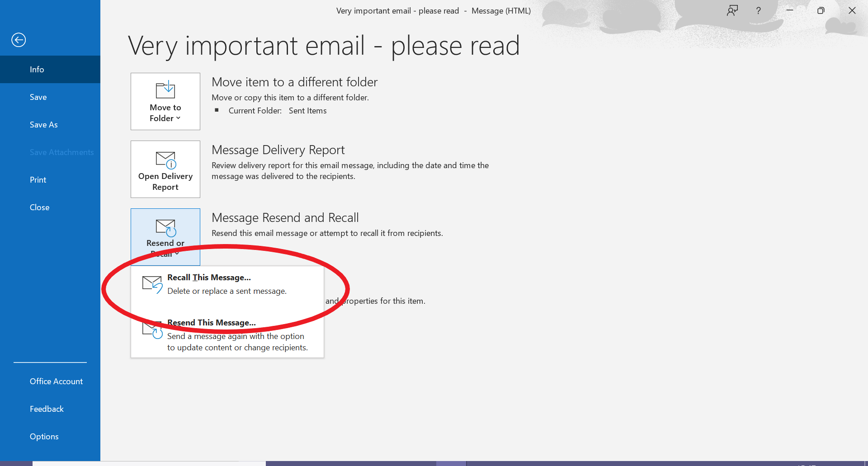The width and height of the screenshot is (868, 466).
Task: Click the Open Delivery Report envelope icon
Action: coord(166,160)
